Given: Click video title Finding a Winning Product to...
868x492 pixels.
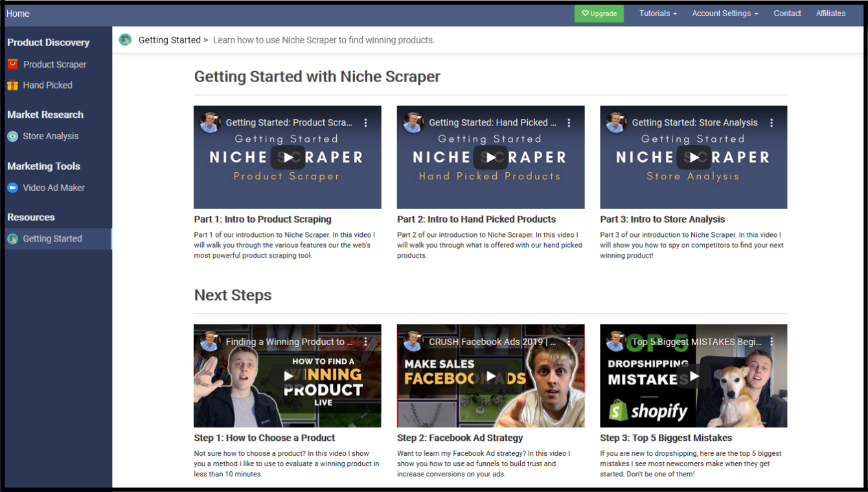Looking at the screenshot, I should (x=289, y=341).
